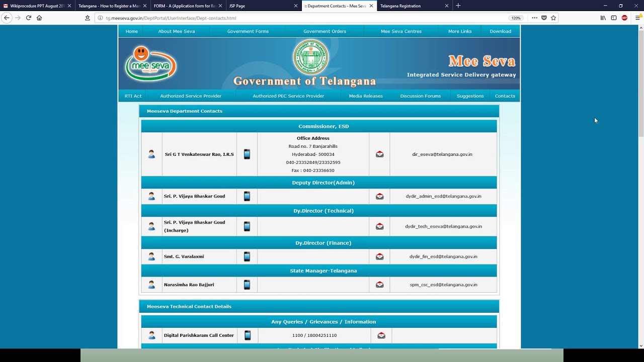644x362 pixels.
Task: Click phone icon in Digital Parishkaram Call Center row
Action: 248,335
